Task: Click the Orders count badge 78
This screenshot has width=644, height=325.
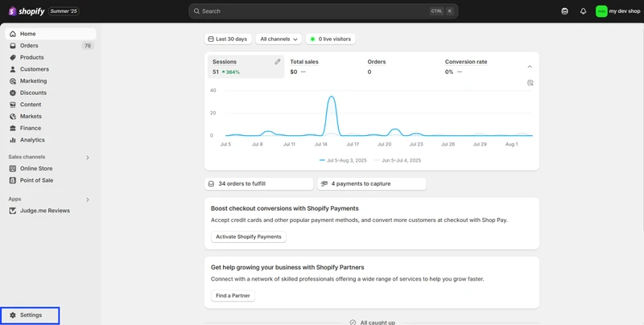Action: [88, 46]
